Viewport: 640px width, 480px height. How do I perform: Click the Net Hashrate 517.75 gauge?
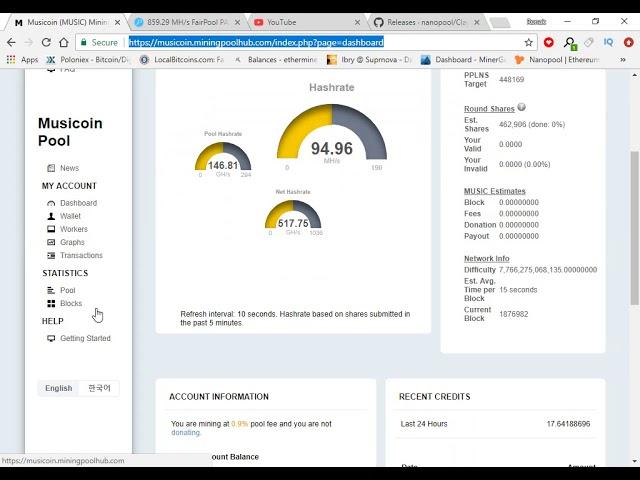(293, 214)
